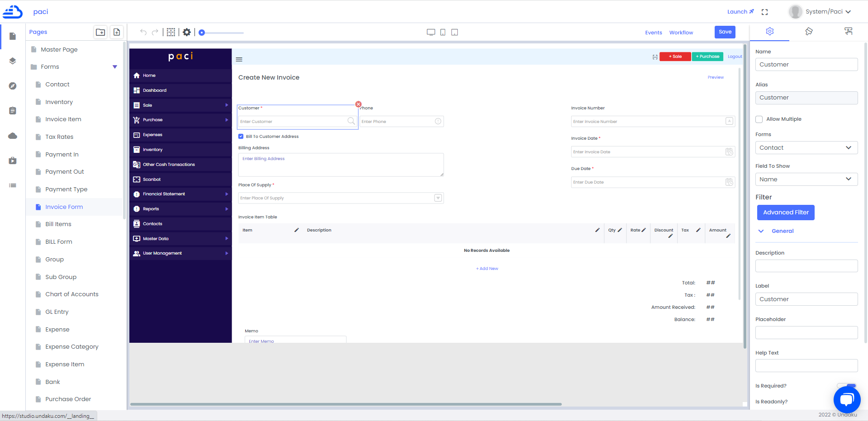Image resolution: width=868 pixels, height=421 pixels.
Task: Open the clipboard panel from the sidebar
Action: [x=12, y=111]
